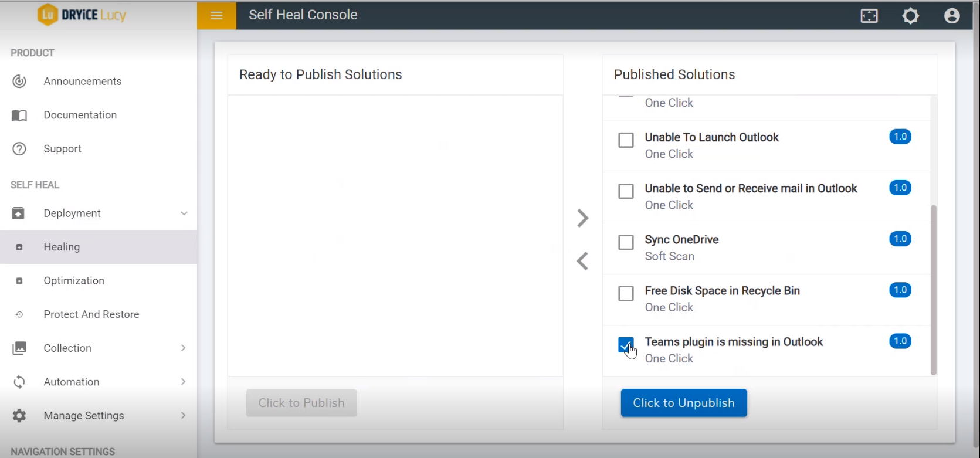Collapse the Deployment menu chevron

(x=184, y=213)
